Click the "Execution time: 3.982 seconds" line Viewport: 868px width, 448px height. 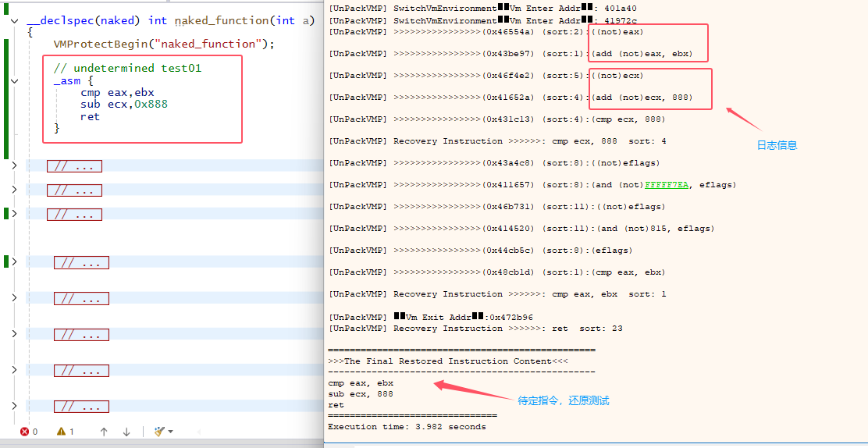[407, 427]
